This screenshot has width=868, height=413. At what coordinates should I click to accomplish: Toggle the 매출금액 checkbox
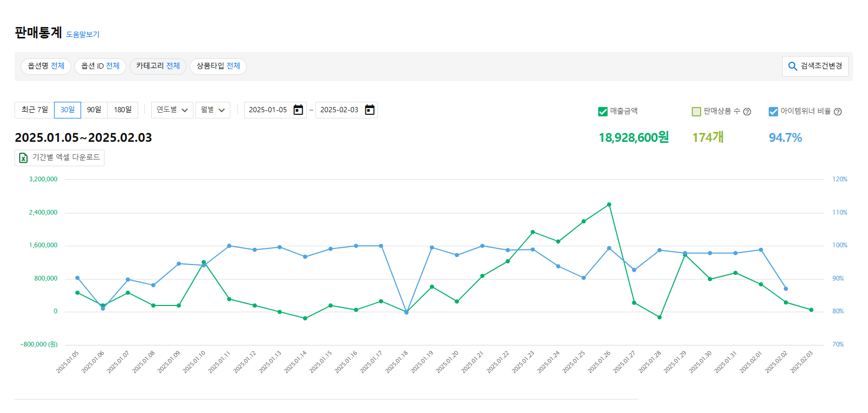tap(603, 112)
